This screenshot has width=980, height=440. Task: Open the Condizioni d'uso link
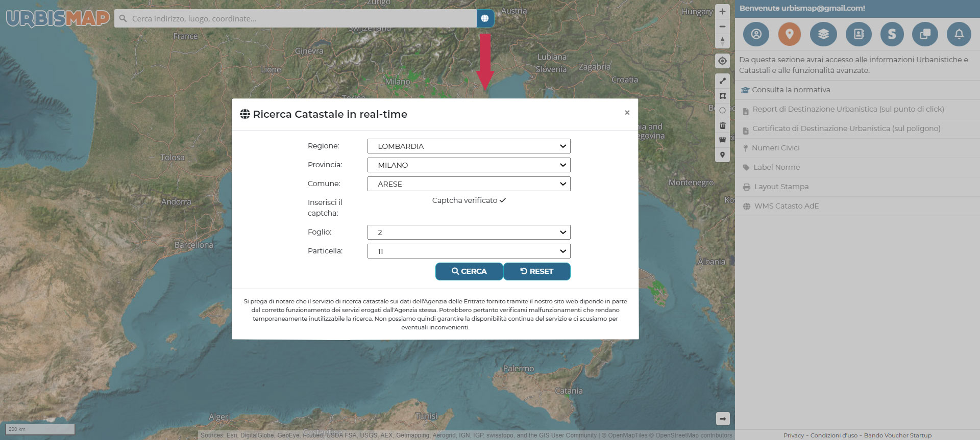click(834, 435)
